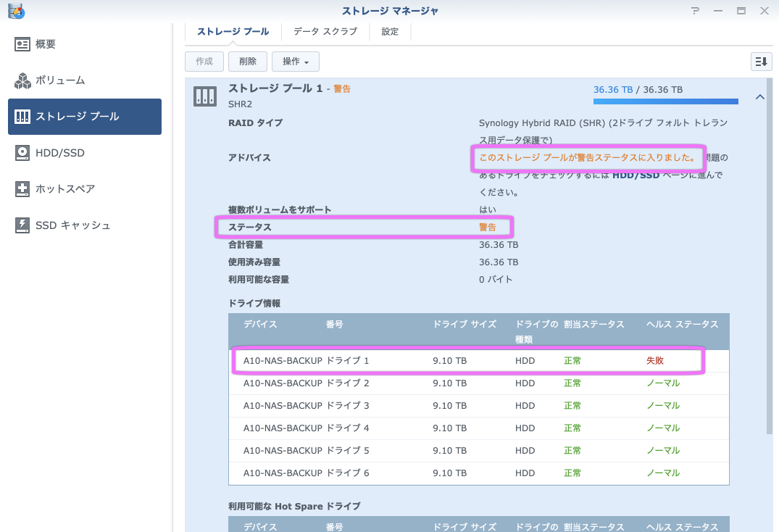Click the ストレージ プール 1 header title
Image resolution: width=779 pixels, height=532 pixels.
point(275,88)
